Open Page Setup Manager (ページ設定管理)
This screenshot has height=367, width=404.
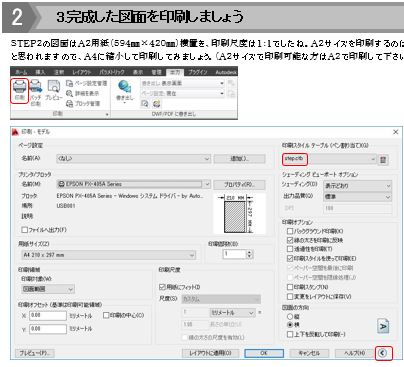point(86,83)
